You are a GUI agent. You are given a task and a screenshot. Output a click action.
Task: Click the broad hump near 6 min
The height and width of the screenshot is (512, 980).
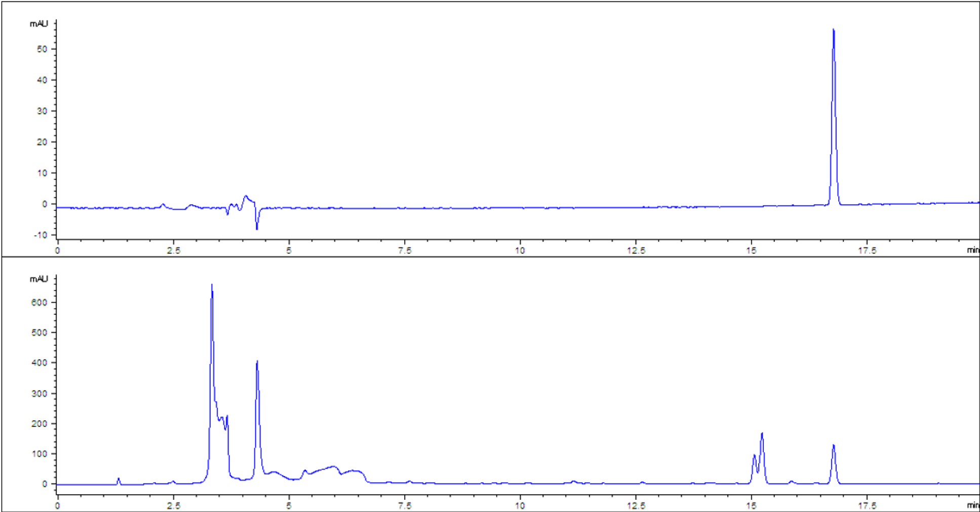point(333,467)
